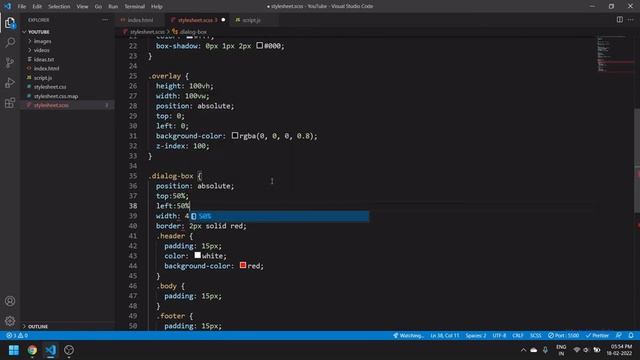Click the clock-like app taskbar icon
Viewport: 640px width, 360px height.
coord(69,350)
